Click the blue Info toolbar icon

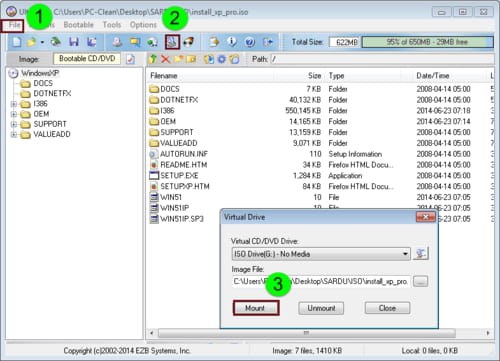click(232, 42)
